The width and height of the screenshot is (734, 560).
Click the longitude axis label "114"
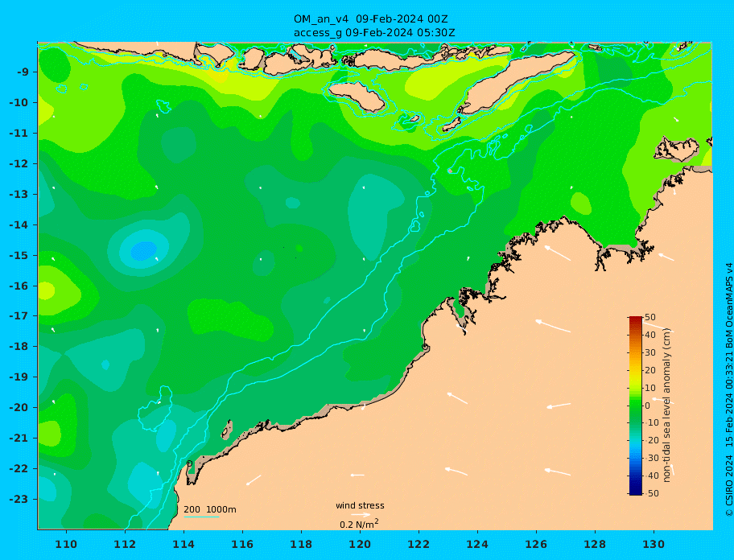point(183,544)
